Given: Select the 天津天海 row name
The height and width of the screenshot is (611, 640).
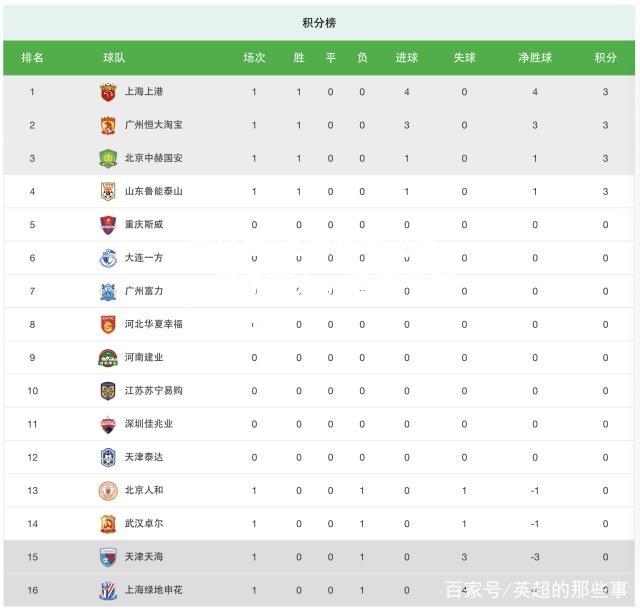Looking at the screenshot, I should [x=144, y=557].
